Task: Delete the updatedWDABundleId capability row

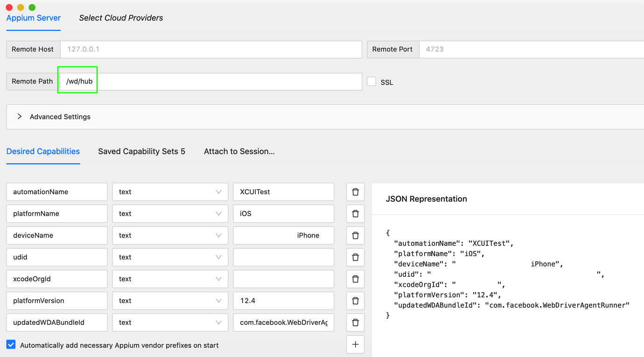Action: pos(355,322)
